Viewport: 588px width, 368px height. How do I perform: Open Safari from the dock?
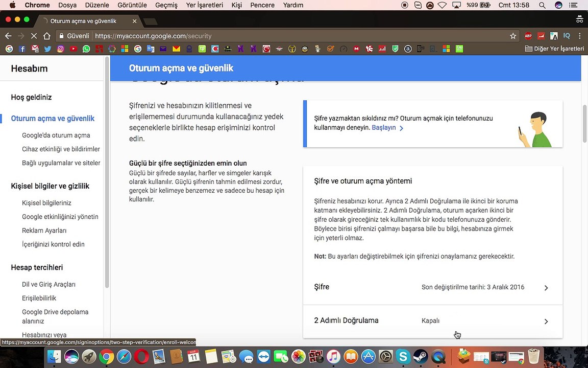click(x=124, y=356)
